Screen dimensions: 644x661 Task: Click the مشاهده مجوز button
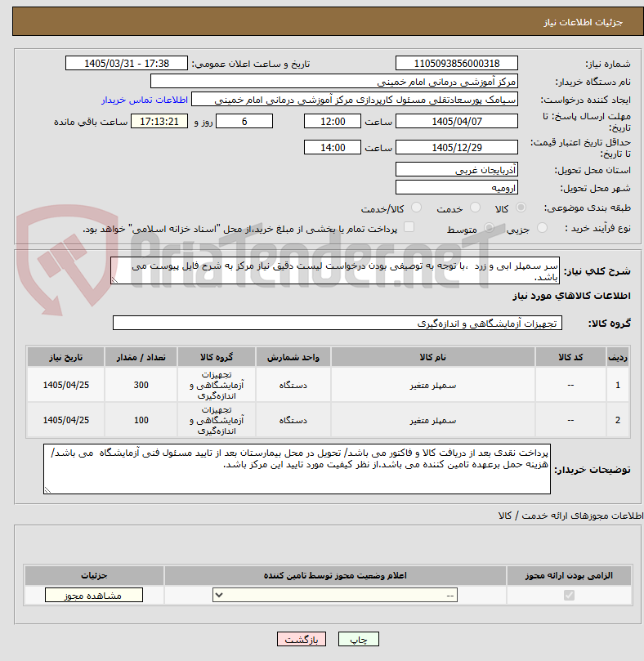click(94, 596)
